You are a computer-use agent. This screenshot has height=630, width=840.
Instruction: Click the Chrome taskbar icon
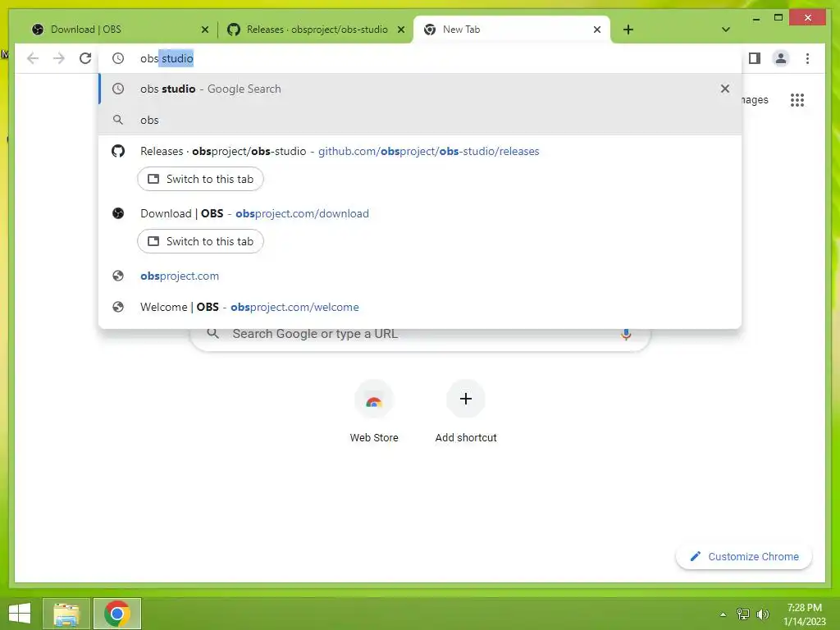pos(117,614)
